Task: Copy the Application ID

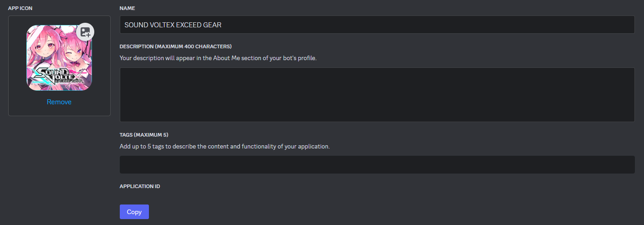Action: tap(134, 212)
